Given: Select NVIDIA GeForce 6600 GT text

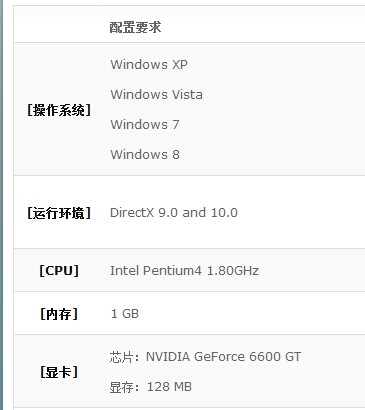Looking at the screenshot, I should pos(223,357).
